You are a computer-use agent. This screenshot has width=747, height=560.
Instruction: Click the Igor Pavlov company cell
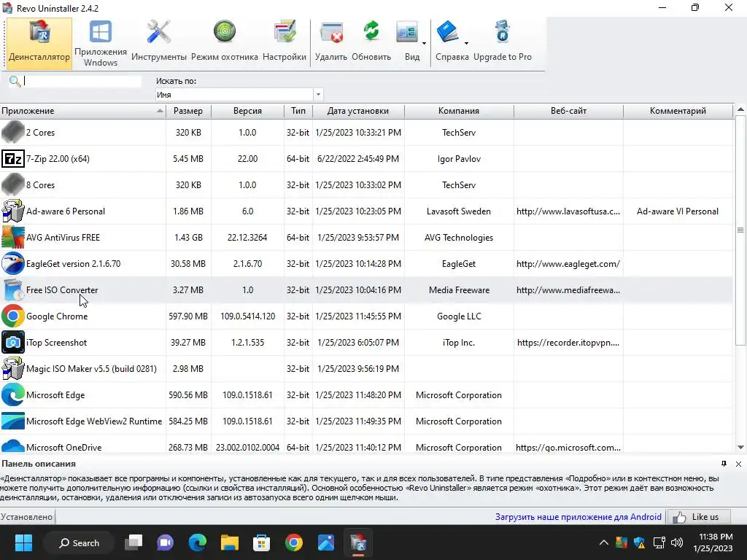coord(459,158)
